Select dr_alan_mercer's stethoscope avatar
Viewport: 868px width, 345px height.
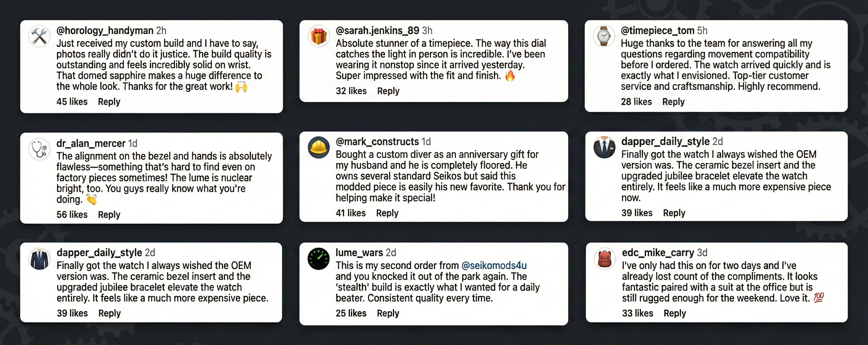coord(39,149)
